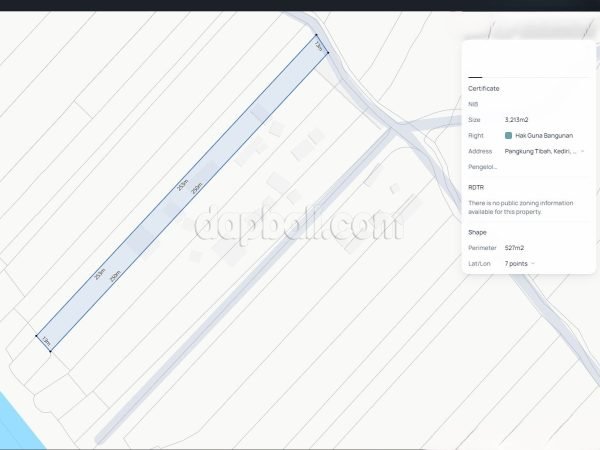Click the 13m edge label at parcel bottom

46,341
